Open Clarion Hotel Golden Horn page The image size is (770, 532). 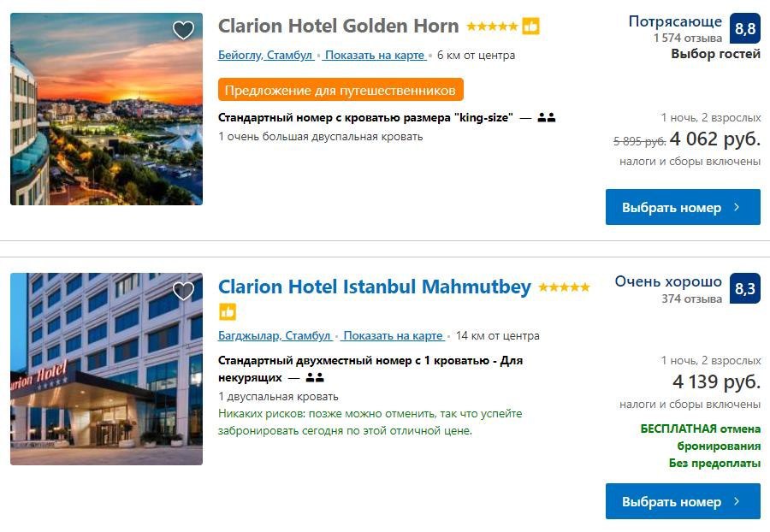(339, 27)
